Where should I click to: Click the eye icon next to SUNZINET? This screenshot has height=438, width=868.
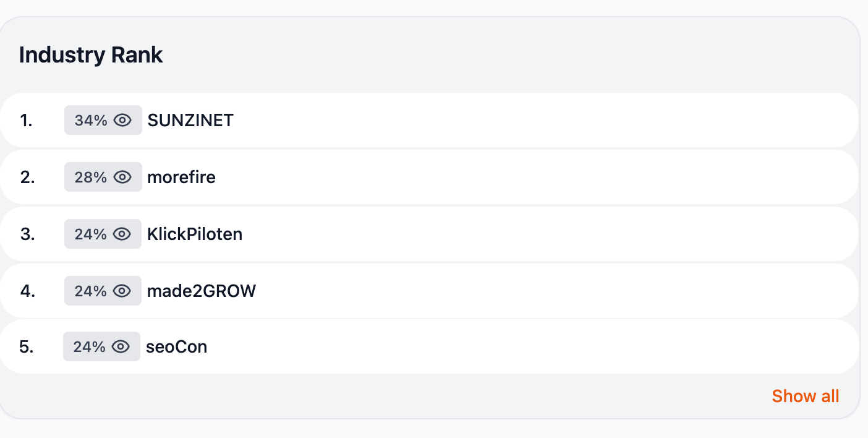coord(122,120)
